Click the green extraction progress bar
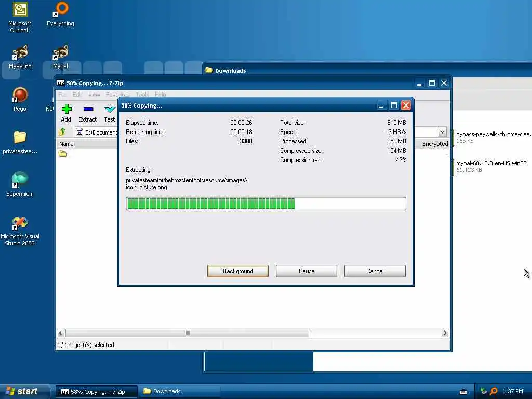Screen dimensions: 532x399 (265, 204)
